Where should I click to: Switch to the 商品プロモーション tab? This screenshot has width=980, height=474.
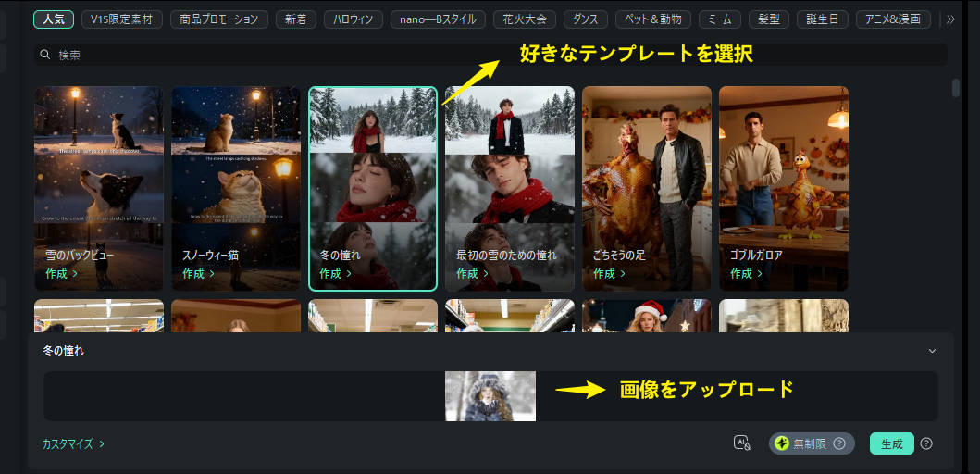[x=219, y=19]
